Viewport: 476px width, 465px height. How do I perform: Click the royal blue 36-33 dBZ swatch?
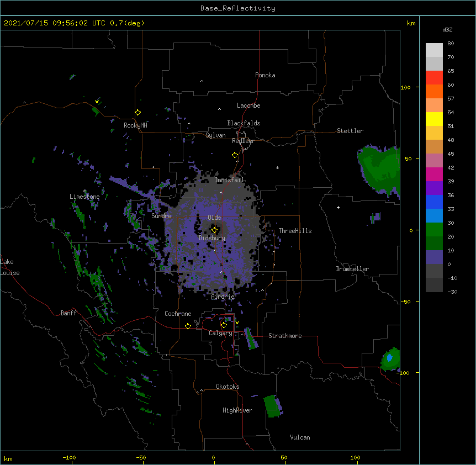(434, 202)
